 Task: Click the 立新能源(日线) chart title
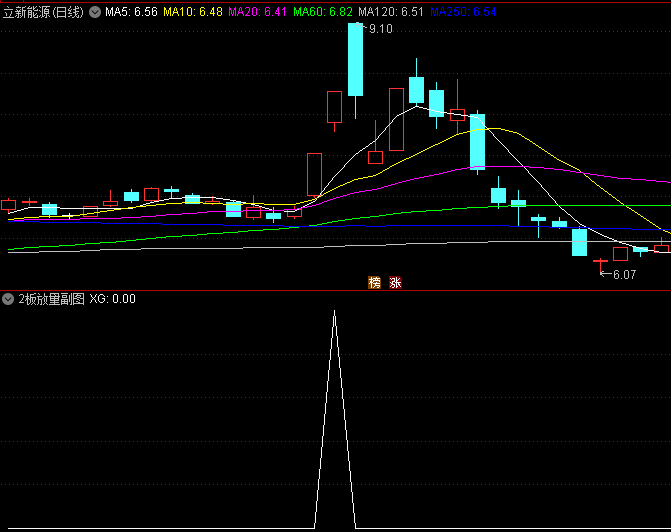(x=43, y=12)
